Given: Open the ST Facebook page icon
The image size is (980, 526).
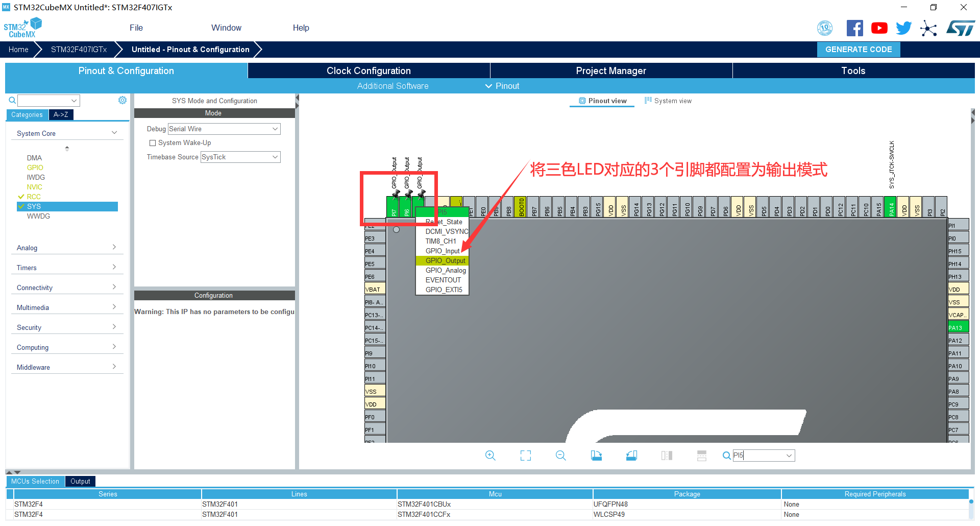Looking at the screenshot, I should [854, 28].
